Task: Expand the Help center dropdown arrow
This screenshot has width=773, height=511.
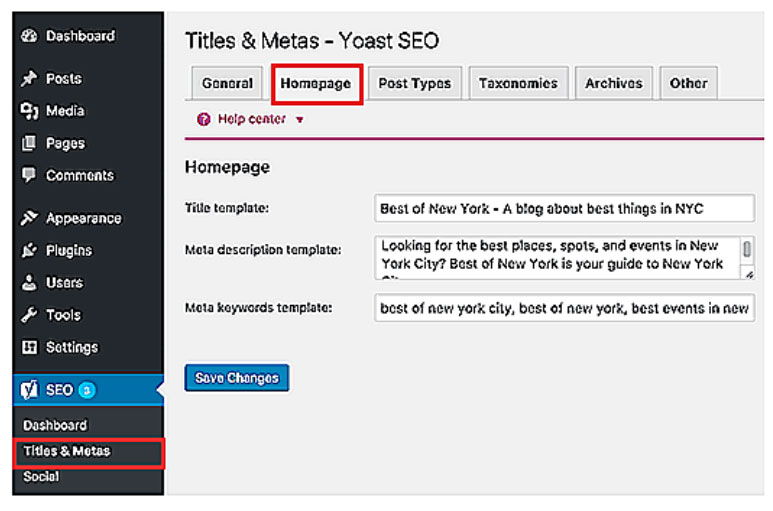Action: click(300, 120)
